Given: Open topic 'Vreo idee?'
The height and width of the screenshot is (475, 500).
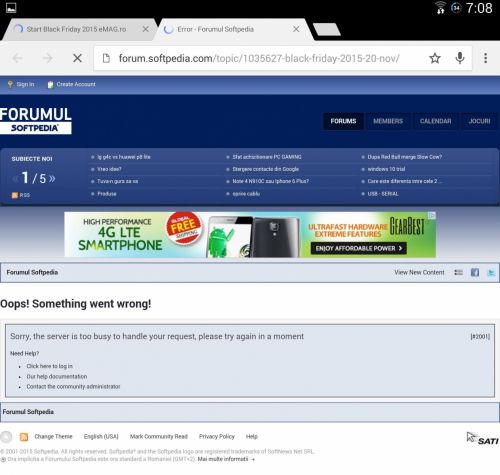Looking at the screenshot, I should click(x=109, y=169).
